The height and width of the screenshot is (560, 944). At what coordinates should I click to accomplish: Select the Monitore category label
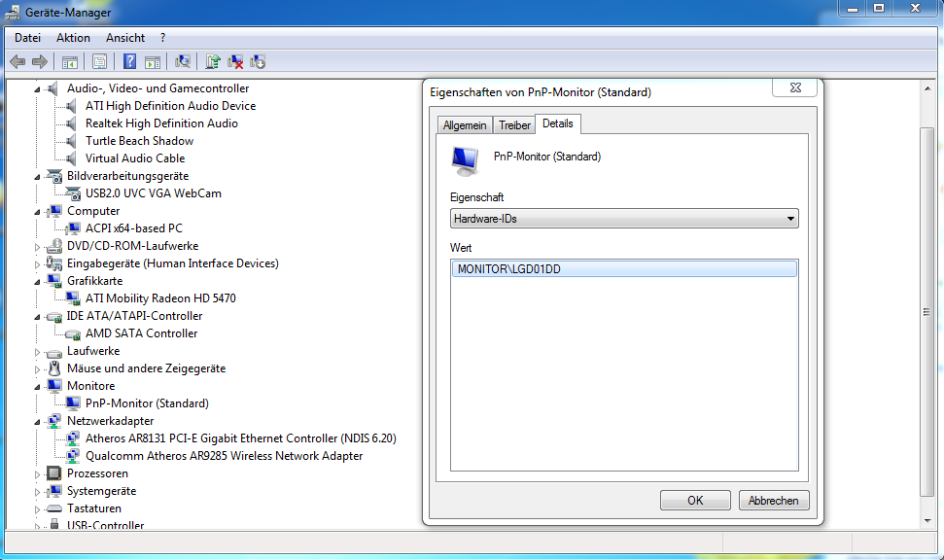coord(91,386)
